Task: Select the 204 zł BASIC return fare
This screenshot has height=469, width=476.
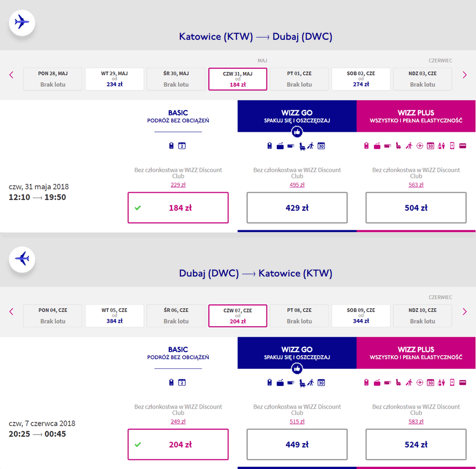Action: tap(178, 445)
